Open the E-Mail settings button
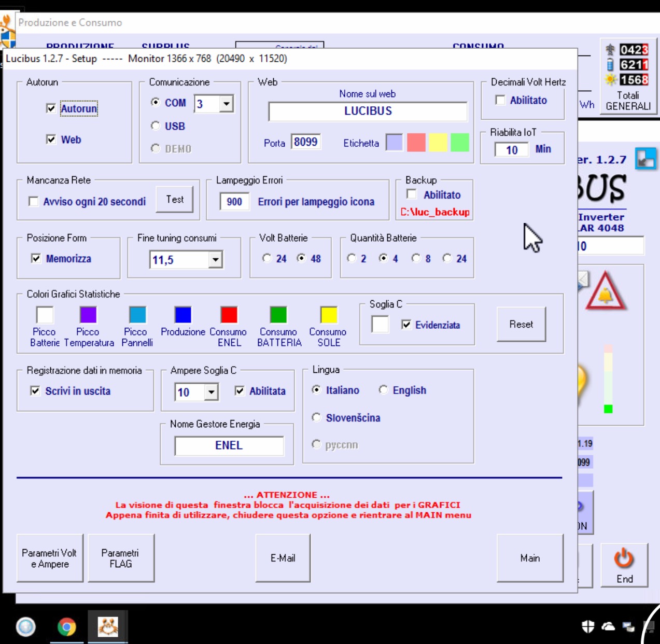Screen dimensions: 660x644 [x=283, y=558]
